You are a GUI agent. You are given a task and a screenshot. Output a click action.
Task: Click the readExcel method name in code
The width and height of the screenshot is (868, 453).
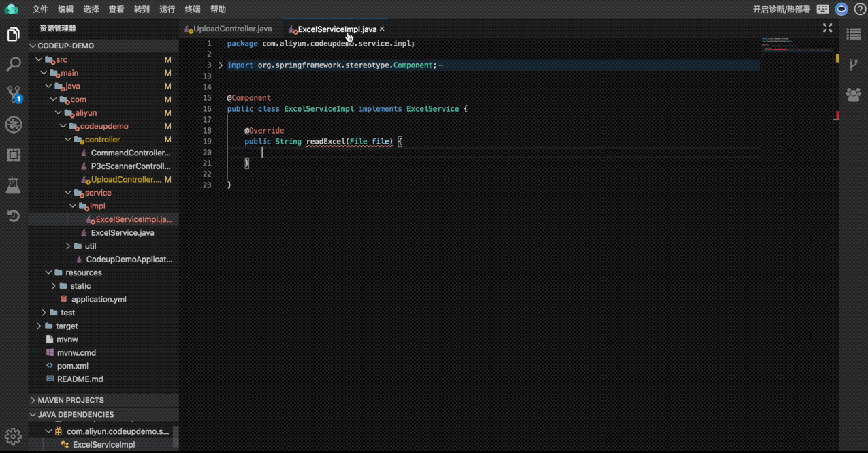pyautogui.click(x=325, y=142)
